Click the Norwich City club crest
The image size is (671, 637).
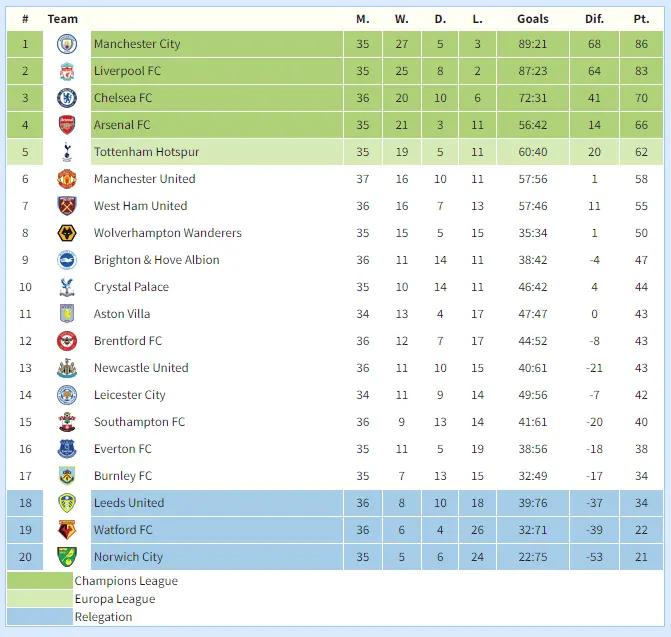(x=67, y=557)
